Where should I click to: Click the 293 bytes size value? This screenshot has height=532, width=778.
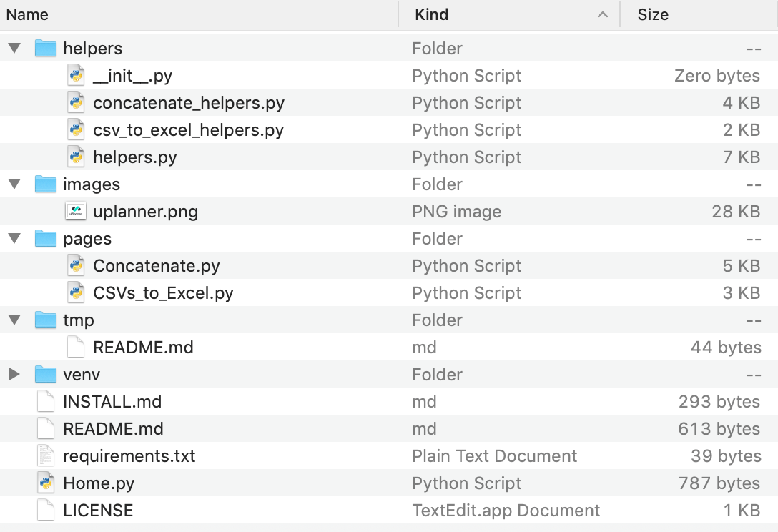pyautogui.click(x=719, y=401)
